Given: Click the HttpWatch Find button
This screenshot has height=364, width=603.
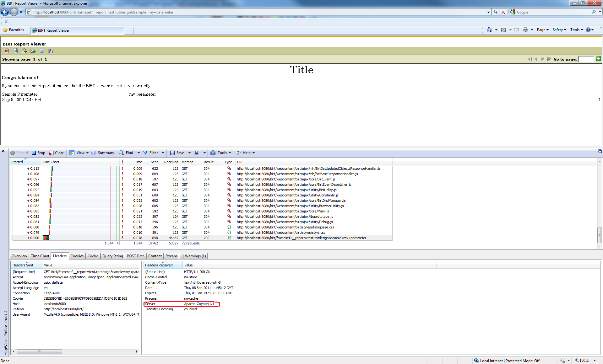Looking at the screenshot, I should click(126, 153).
